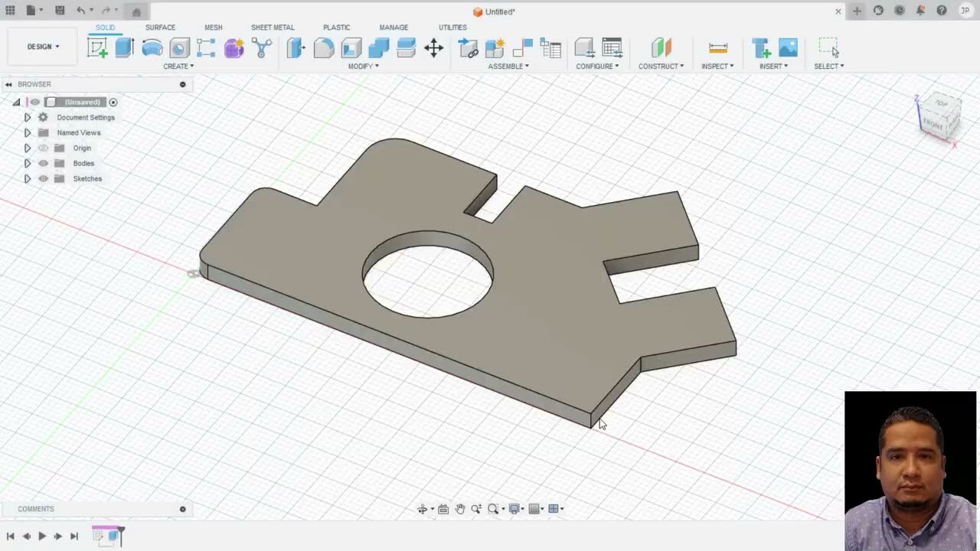The height and width of the screenshot is (551, 980).
Task: Select the Offset Plane construct tool
Action: (x=661, y=48)
